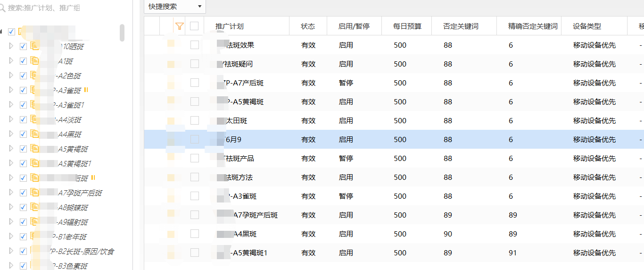Expand the A9辐射斑 tree node
Viewport: 644px width, 270px height.
[11, 222]
